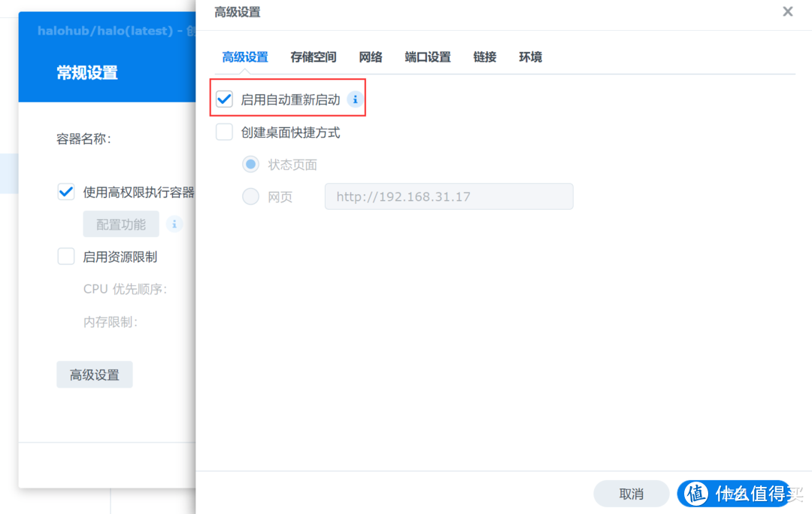
Task: Toggle 启用自动重新启动 checkbox
Action: pyautogui.click(x=224, y=99)
